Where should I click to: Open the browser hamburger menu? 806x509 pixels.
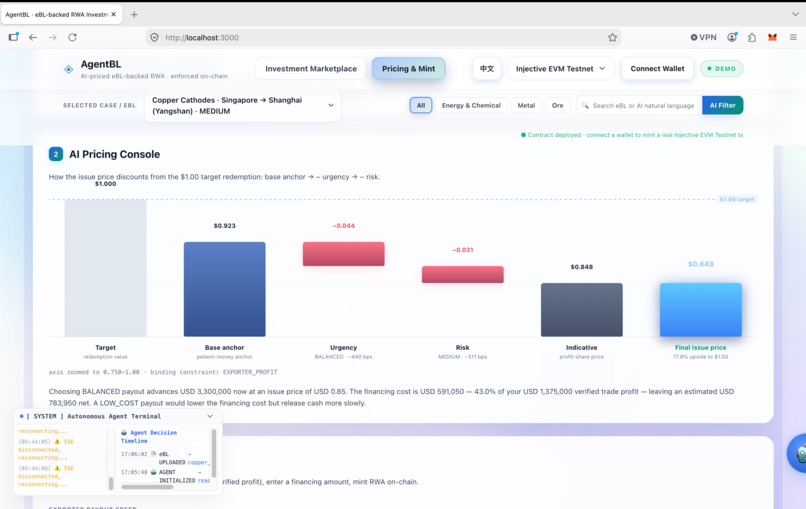(x=793, y=38)
